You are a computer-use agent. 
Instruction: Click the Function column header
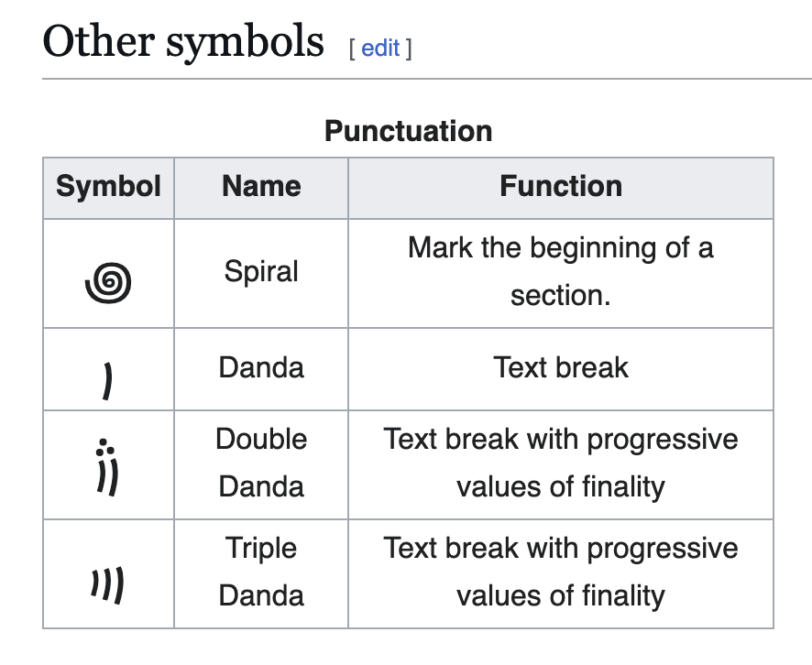click(561, 188)
